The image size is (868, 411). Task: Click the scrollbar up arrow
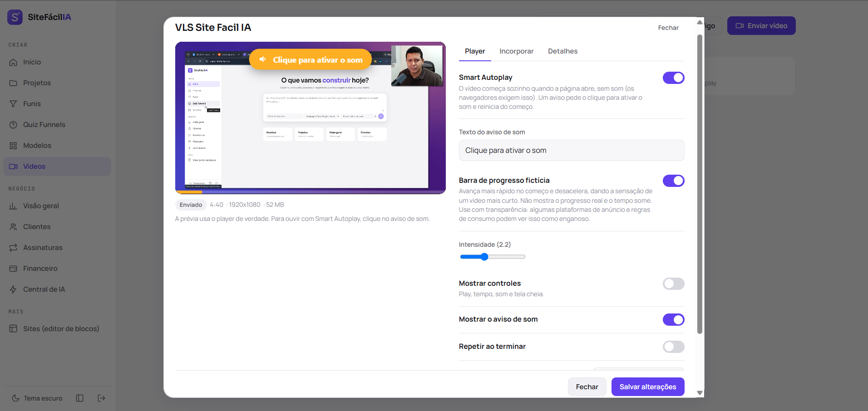(x=700, y=22)
